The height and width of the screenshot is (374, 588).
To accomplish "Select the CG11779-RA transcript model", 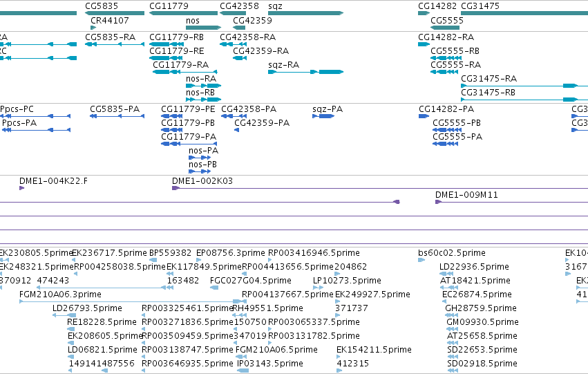I will coord(185,72).
